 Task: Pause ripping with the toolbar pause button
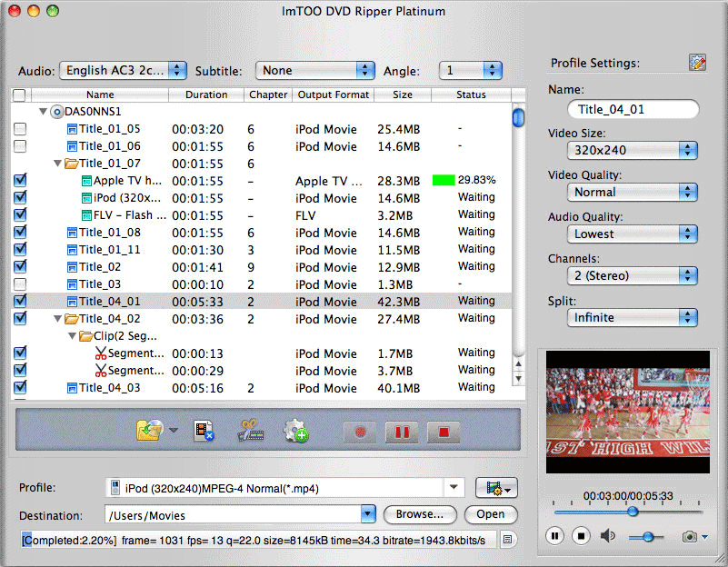[402, 433]
